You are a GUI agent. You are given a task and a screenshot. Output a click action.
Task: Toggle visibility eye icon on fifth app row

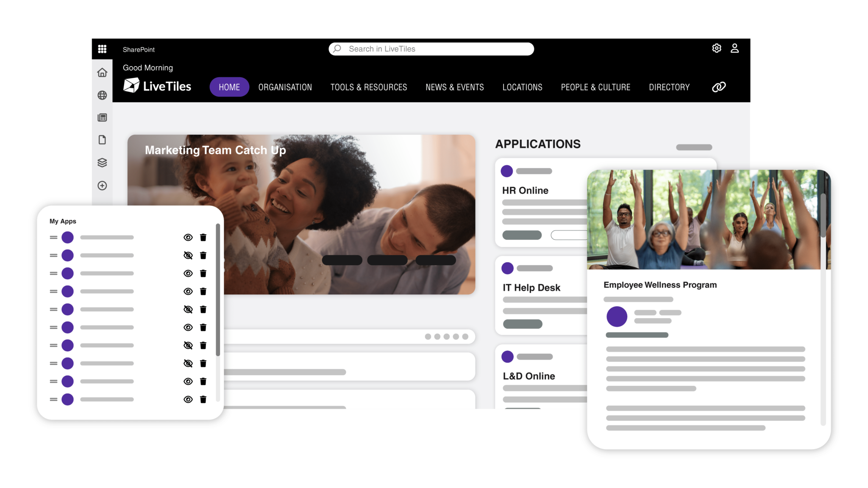pyautogui.click(x=188, y=309)
